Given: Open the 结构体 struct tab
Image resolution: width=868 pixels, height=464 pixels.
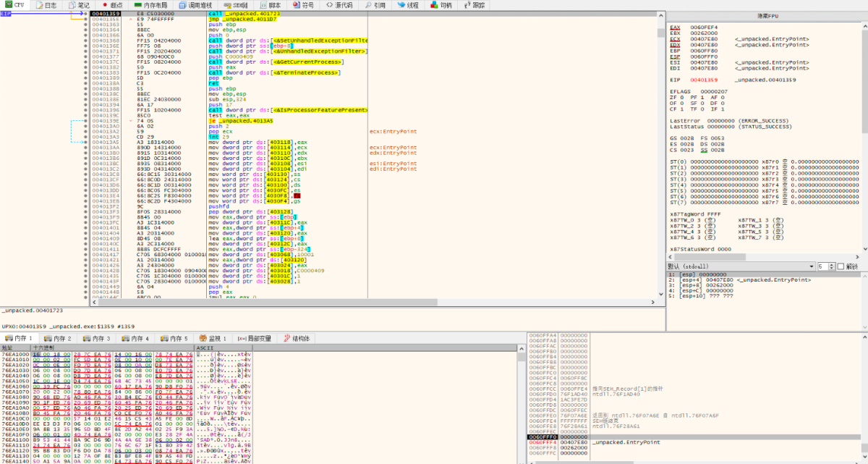Looking at the screenshot, I should click(296, 338).
